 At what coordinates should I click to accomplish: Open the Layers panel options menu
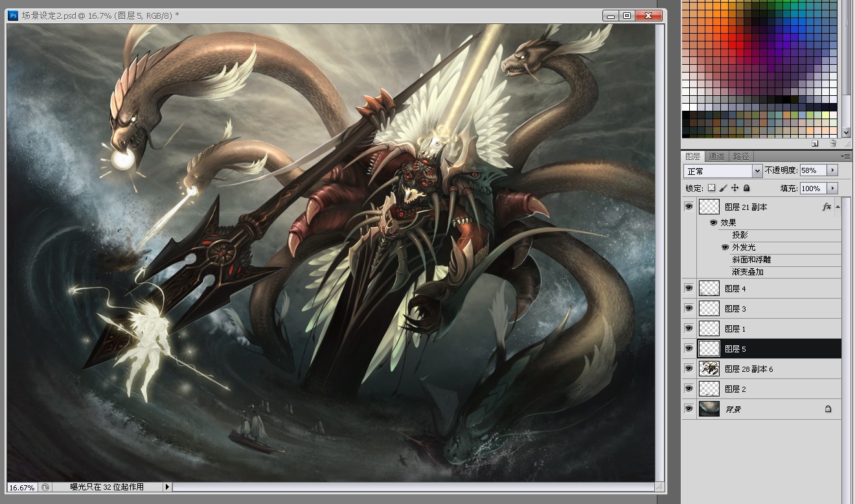[x=846, y=156]
